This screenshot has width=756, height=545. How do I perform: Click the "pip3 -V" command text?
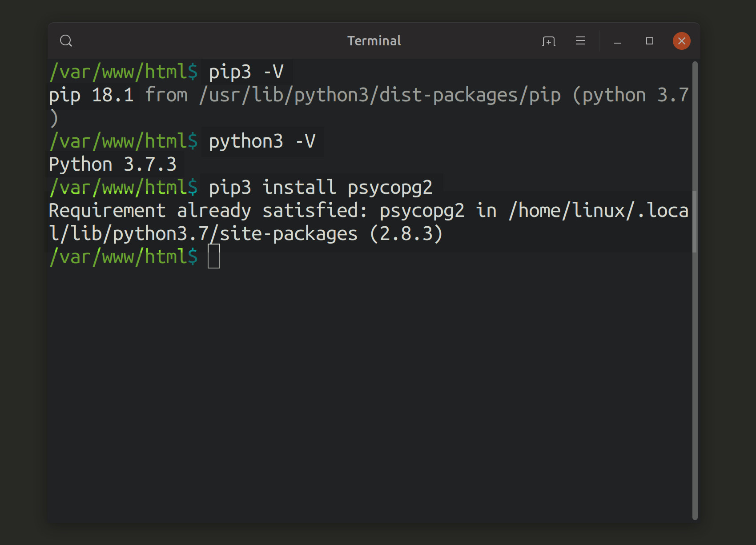[x=246, y=72]
